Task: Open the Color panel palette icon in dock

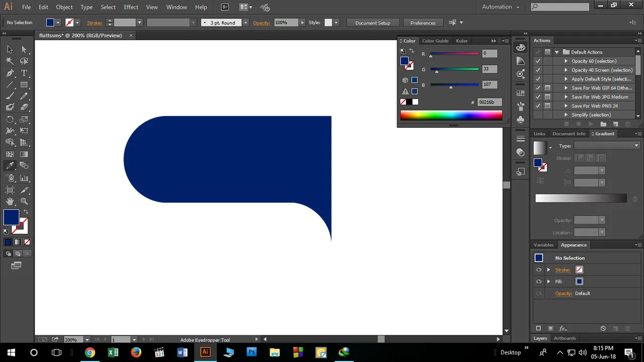Action: coord(521,48)
